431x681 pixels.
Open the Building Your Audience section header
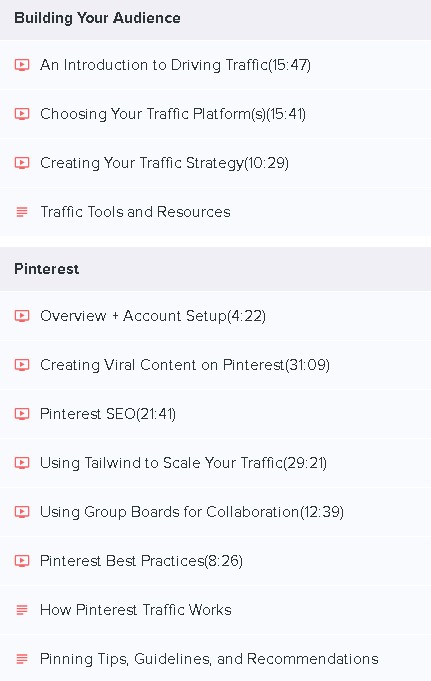click(x=216, y=20)
